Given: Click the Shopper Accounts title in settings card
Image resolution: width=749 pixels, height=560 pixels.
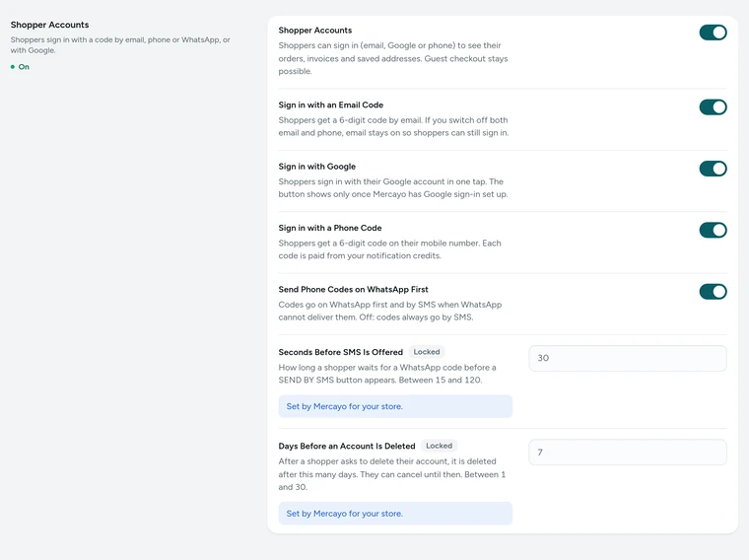Looking at the screenshot, I should pos(315,31).
